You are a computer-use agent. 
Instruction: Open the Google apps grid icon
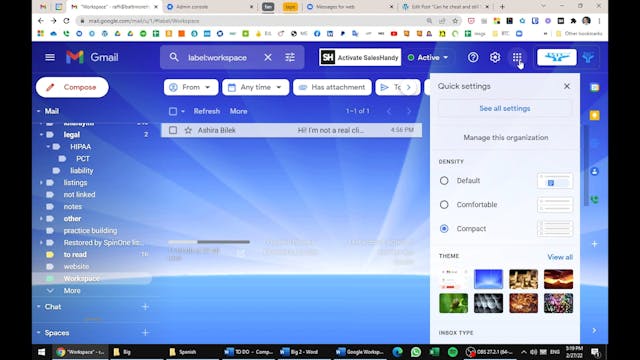point(517,58)
